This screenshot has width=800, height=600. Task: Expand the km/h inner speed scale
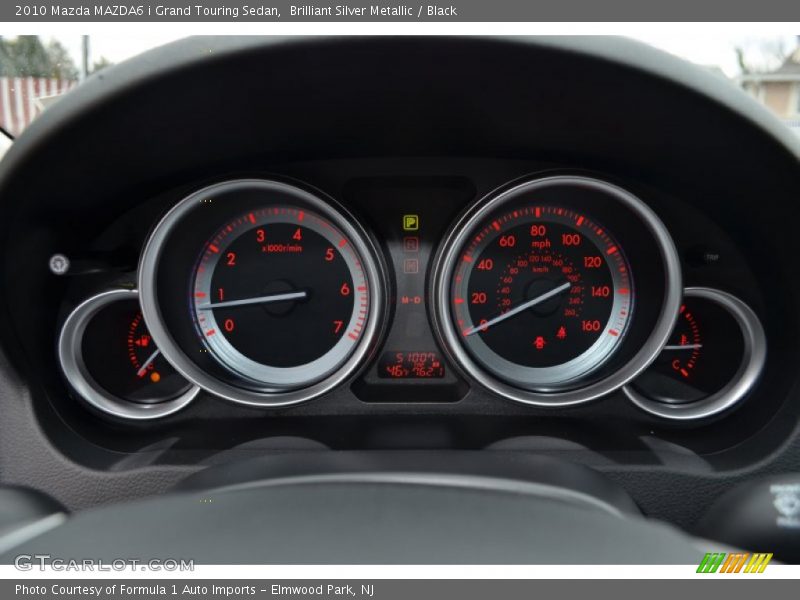540,268
